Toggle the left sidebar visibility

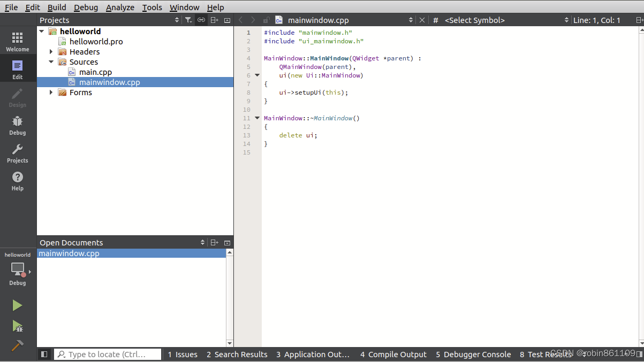[44, 354]
